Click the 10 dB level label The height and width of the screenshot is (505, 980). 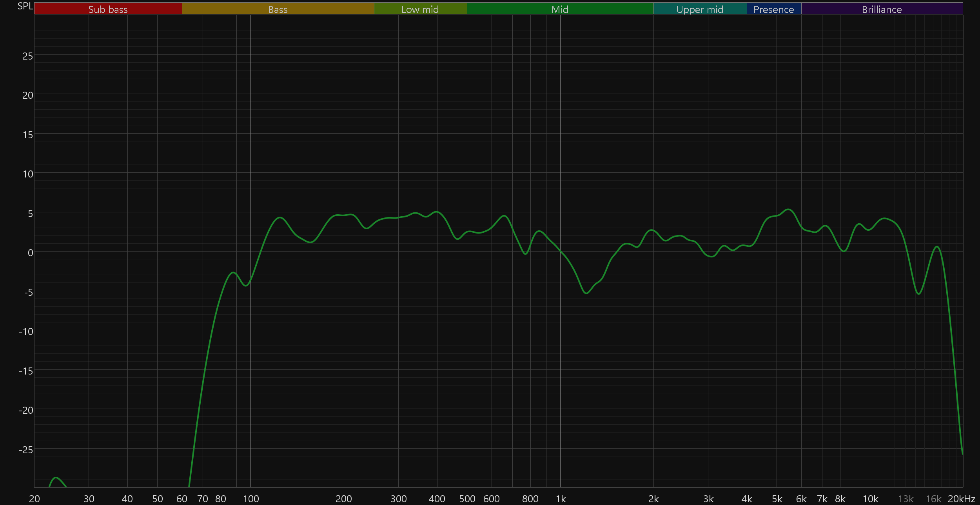tap(27, 174)
